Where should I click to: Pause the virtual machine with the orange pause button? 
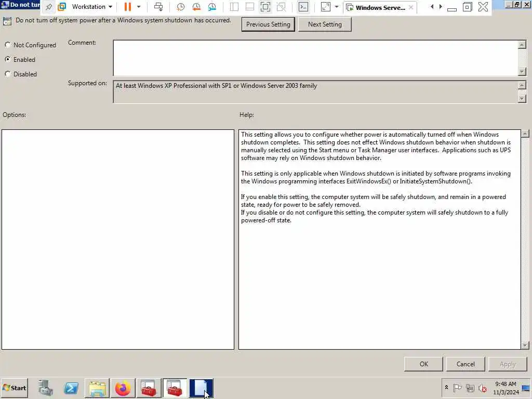point(128,7)
